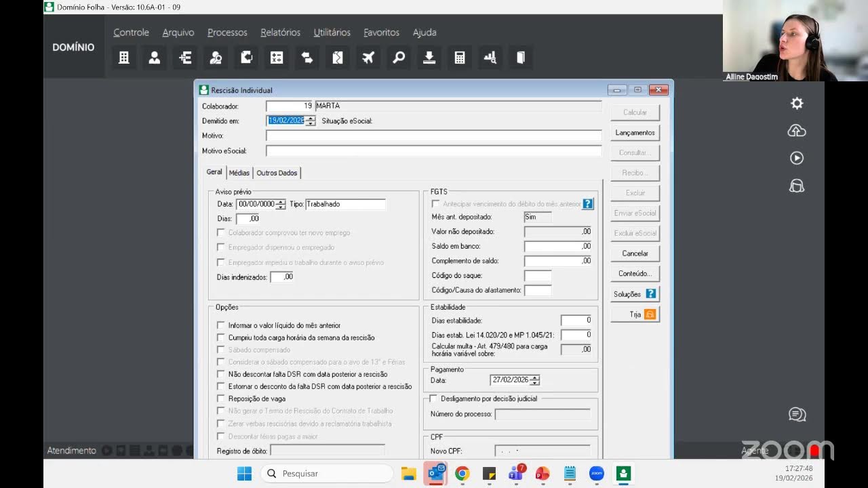Click the Motivo input field

[434, 136]
